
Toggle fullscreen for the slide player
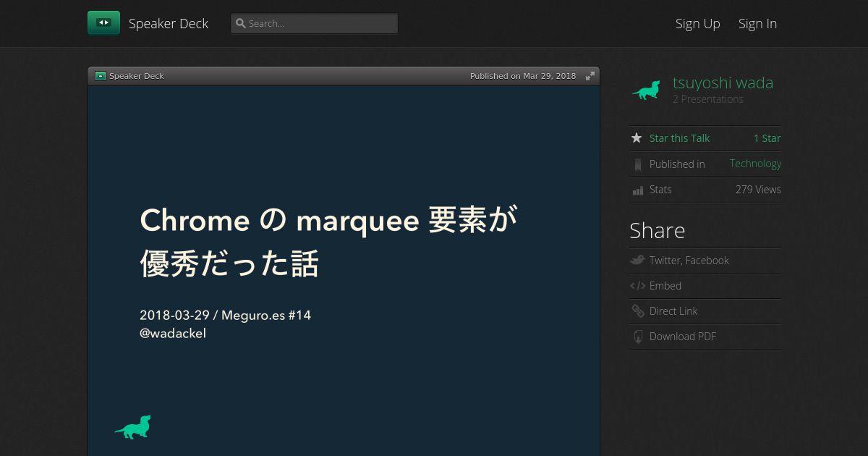(x=590, y=76)
